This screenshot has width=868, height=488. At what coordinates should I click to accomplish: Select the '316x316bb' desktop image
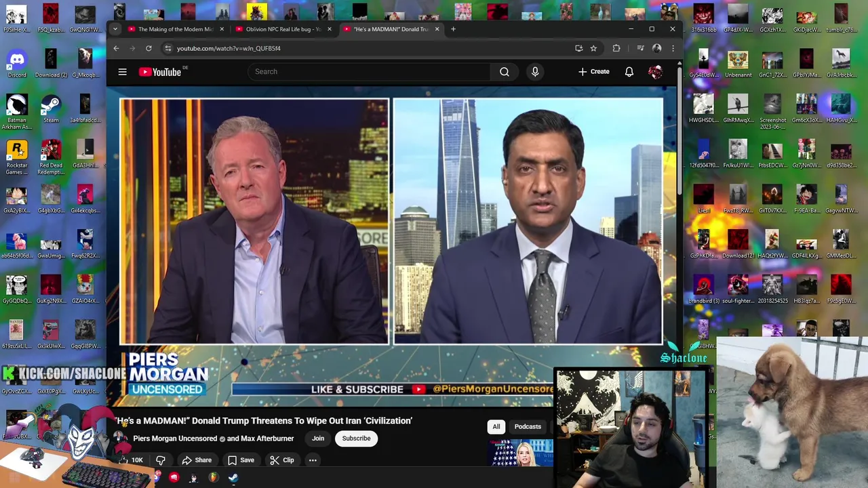coord(703,19)
